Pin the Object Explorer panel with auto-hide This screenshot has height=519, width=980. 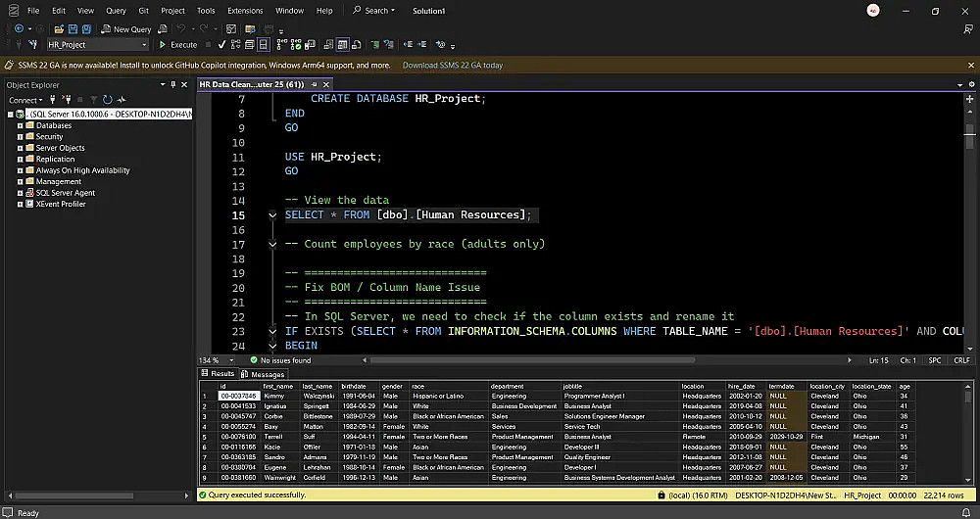(x=173, y=85)
